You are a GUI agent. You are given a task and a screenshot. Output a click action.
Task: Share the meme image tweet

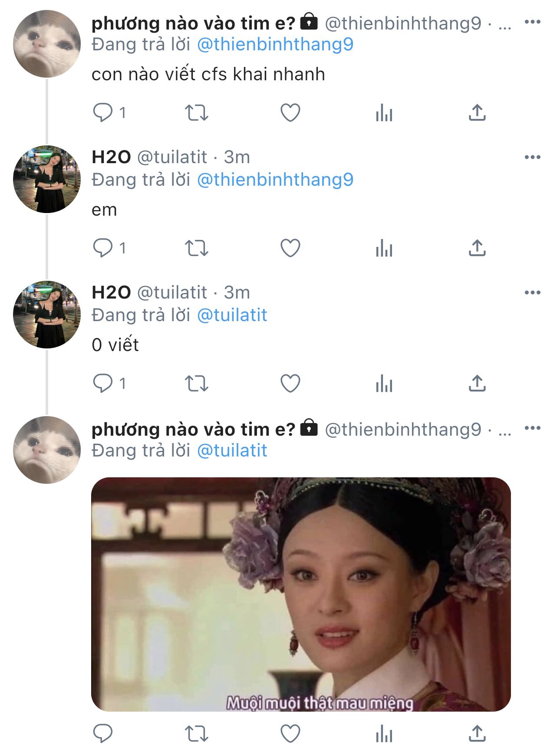(x=477, y=734)
